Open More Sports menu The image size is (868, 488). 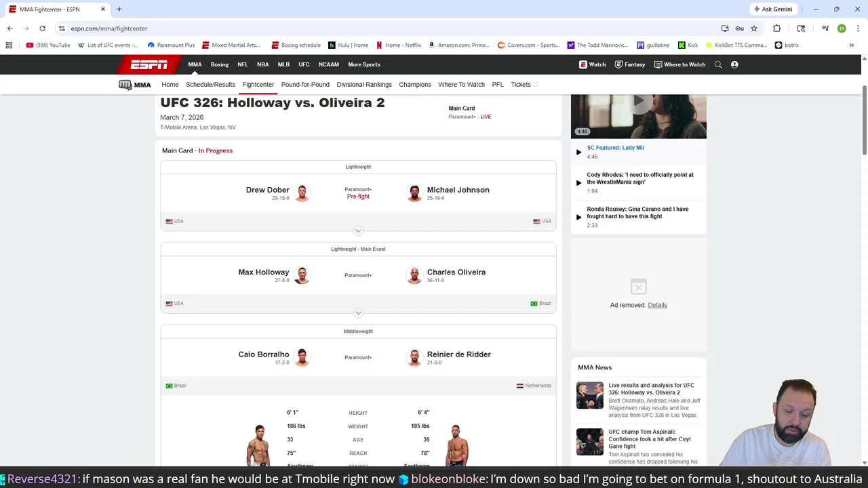click(x=364, y=64)
